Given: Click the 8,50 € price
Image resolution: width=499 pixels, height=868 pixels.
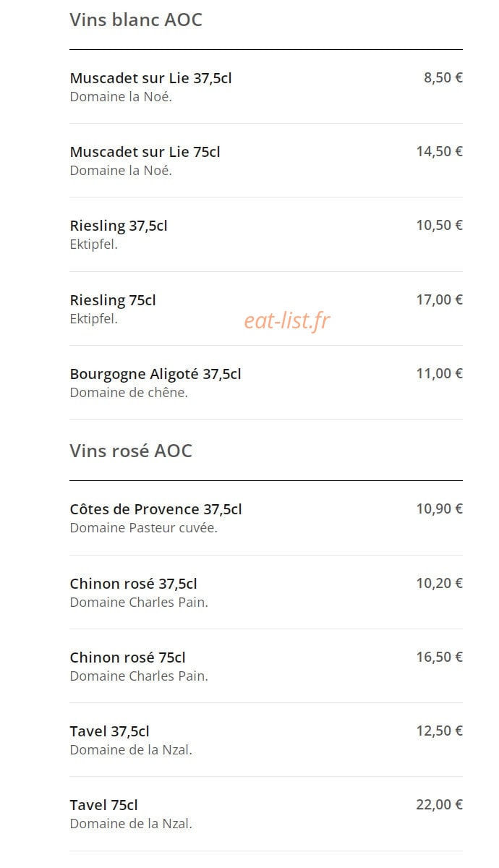Looking at the screenshot, I should (443, 77).
